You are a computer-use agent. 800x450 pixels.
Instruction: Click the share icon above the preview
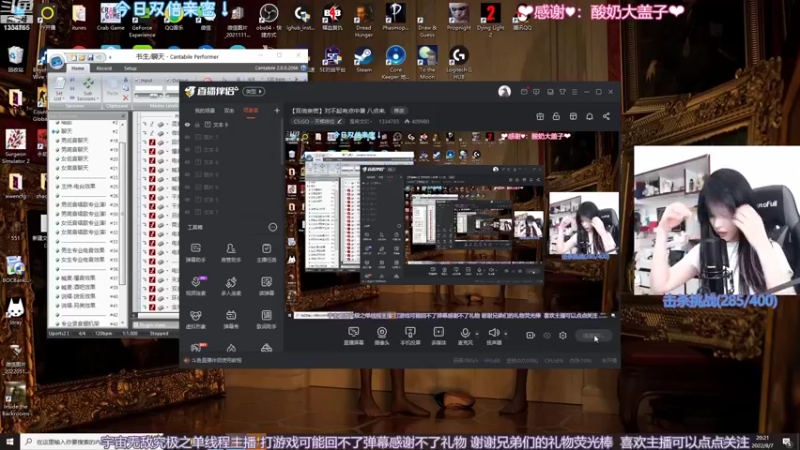(606, 116)
